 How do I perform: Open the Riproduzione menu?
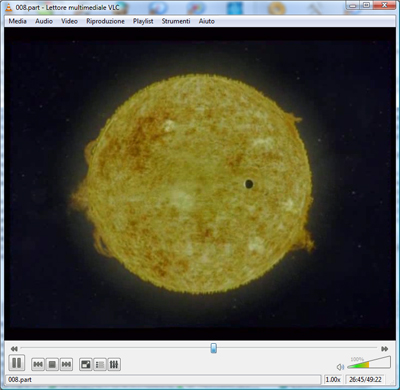(105, 21)
